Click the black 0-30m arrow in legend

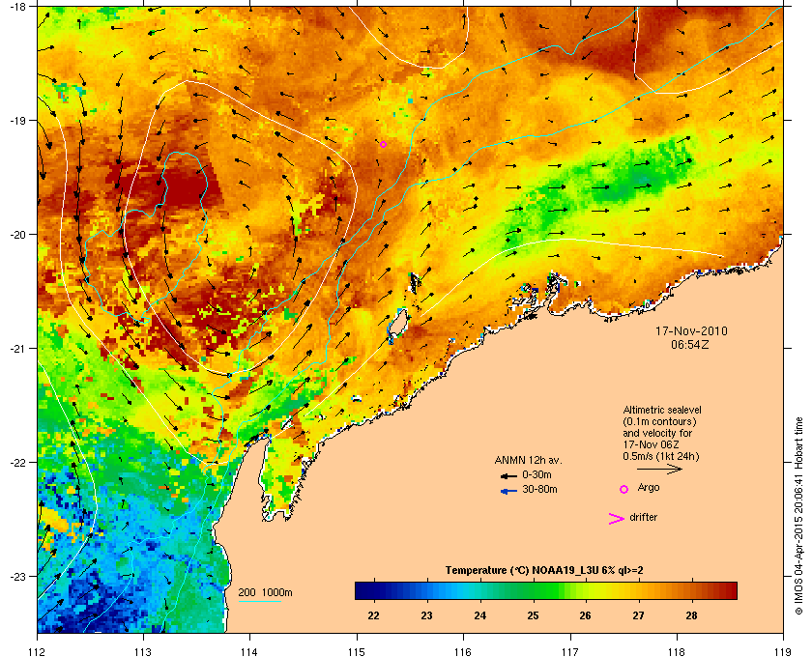508,475
